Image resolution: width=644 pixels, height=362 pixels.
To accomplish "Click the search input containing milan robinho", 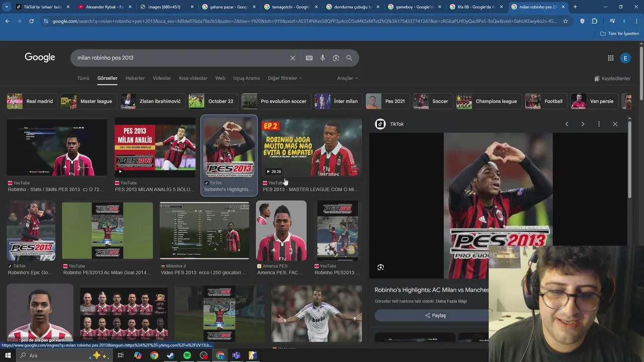I will (x=181, y=58).
